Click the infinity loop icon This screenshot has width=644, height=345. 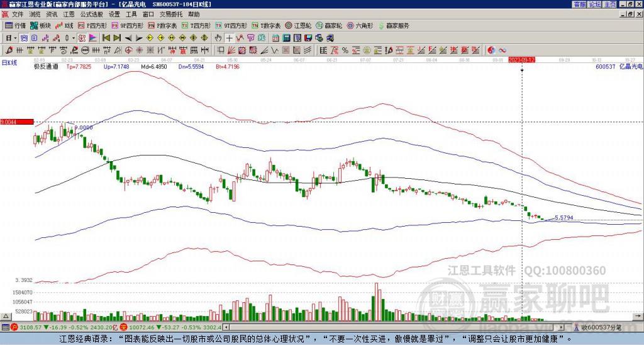click(502, 50)
